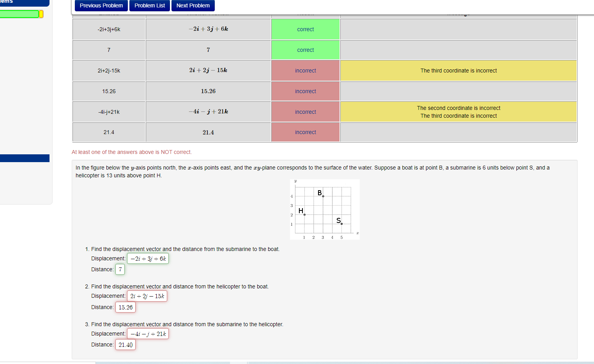
Task: Click message "The second coordinate is incorrect"
Action: click(459, 108)
